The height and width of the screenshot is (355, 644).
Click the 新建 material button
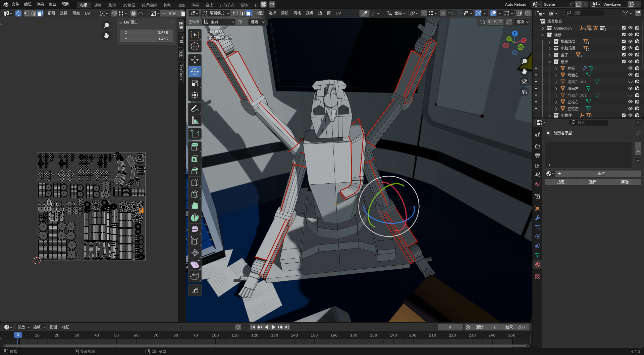600,174
